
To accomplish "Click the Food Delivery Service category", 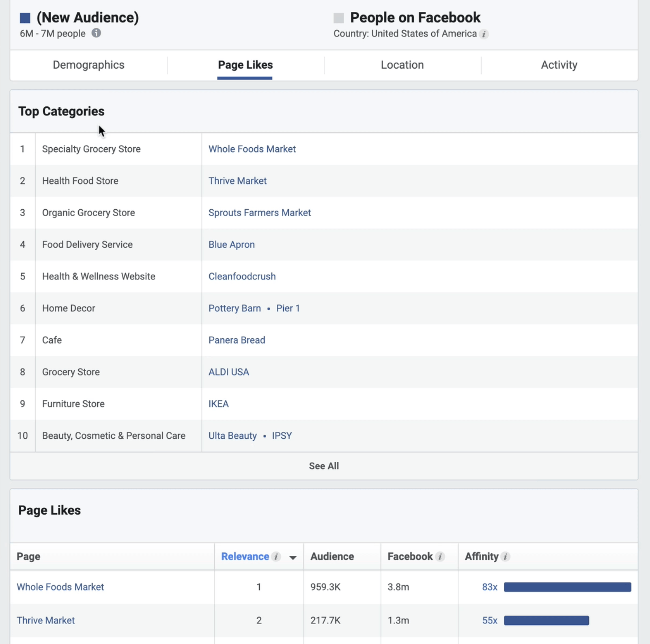I will (87, 245).
